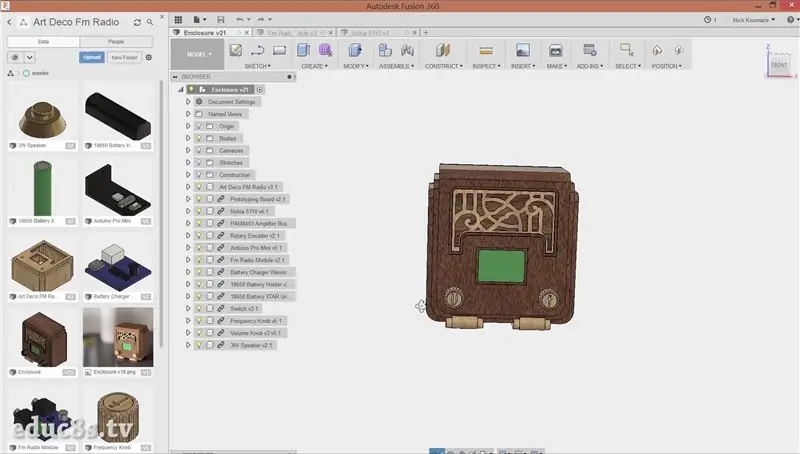Open data panel settings gear
The image size is (800, 454).
[x=149, y=58]
